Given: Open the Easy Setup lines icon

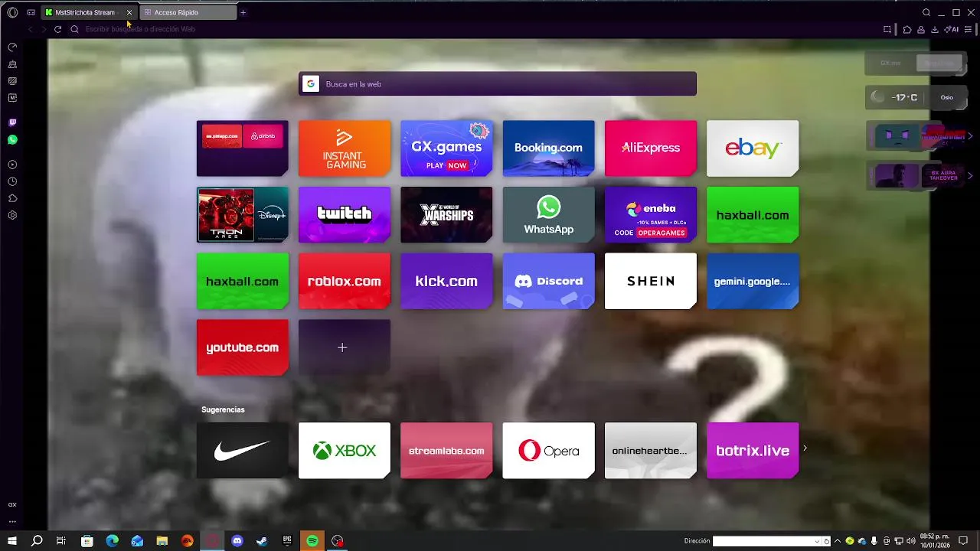Looking at the screenshot, I should tap(969, 29).
